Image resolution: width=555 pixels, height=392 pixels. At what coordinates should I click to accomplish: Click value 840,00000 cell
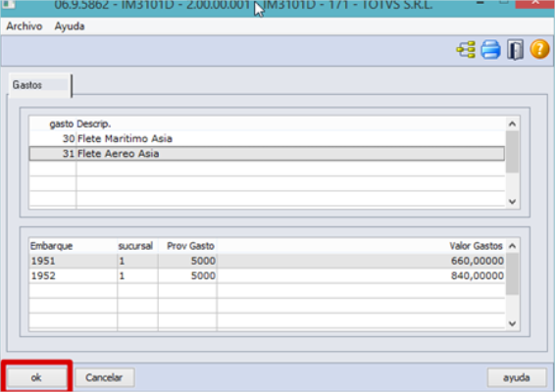click(361, 276)
